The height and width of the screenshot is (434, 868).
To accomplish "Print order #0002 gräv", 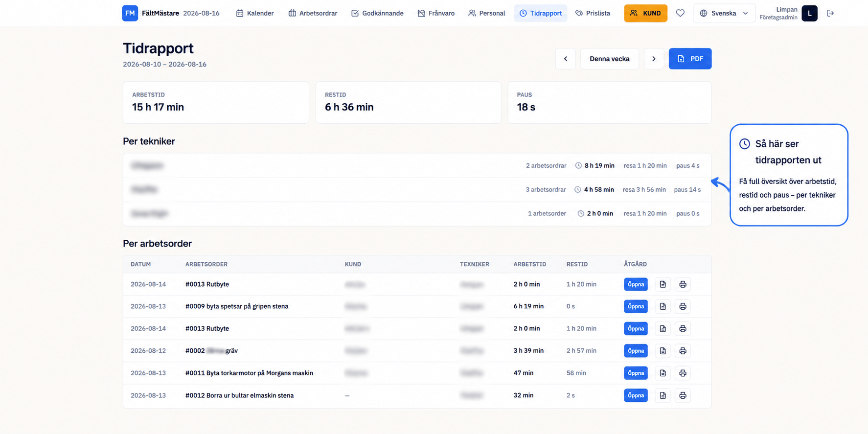I will point(683,351).
